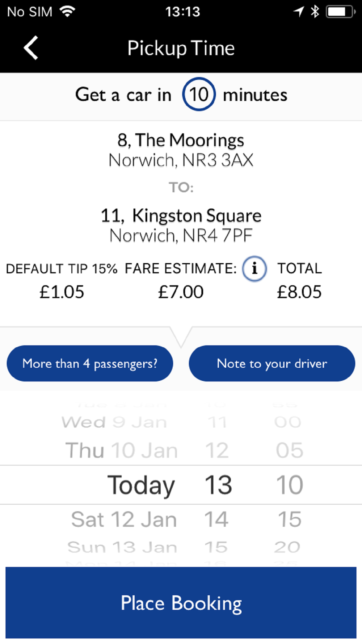This screenshot has width=362, height=644.
Task: Pick hour 14 in time picker
Action: 216,519
